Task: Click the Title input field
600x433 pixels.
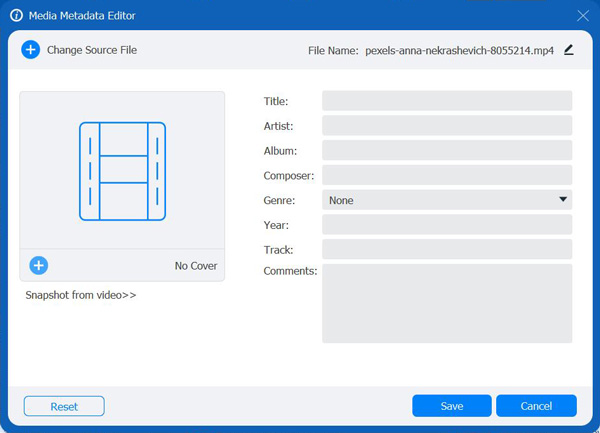Action: point(447,101)
